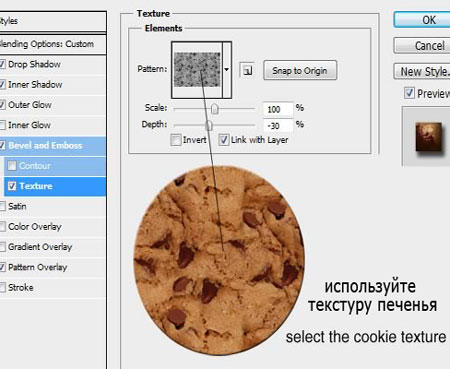Enable the Stroke checkbox
The height and width of the screenshot is (369, 450).
[2, 287]
